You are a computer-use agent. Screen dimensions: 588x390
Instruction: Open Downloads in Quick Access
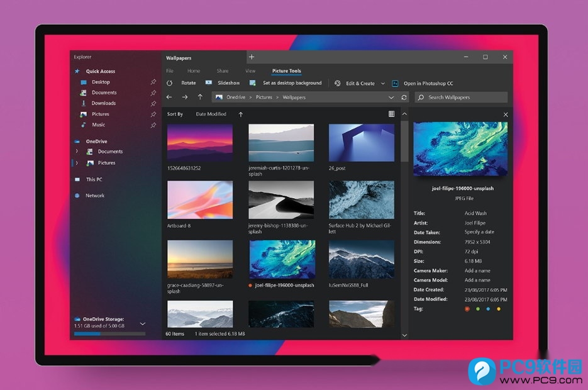coord(104,103)
